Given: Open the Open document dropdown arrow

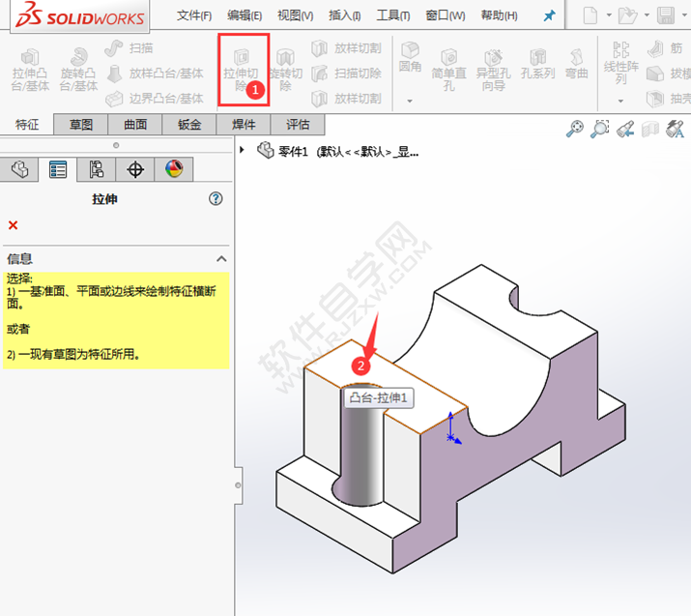Looking at the screenshot, I should coord(647,15).
